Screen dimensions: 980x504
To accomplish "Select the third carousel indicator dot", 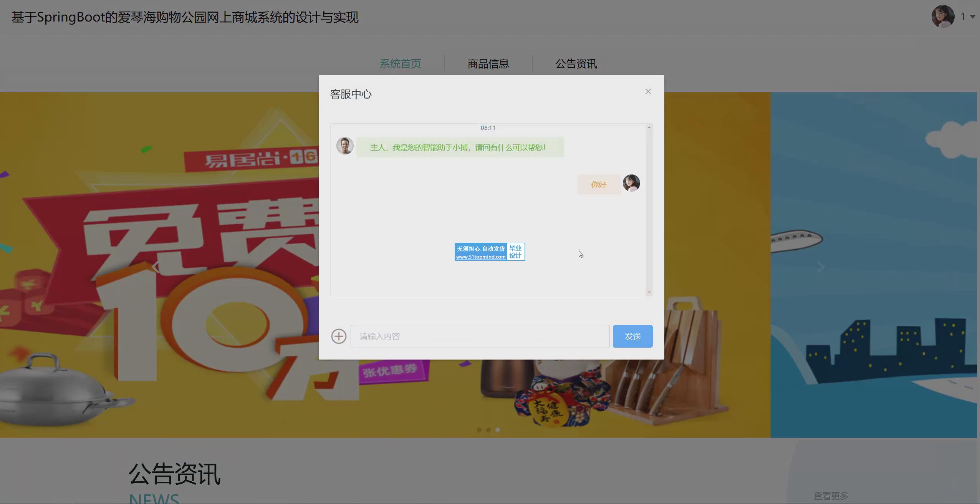I will [498, 430].
